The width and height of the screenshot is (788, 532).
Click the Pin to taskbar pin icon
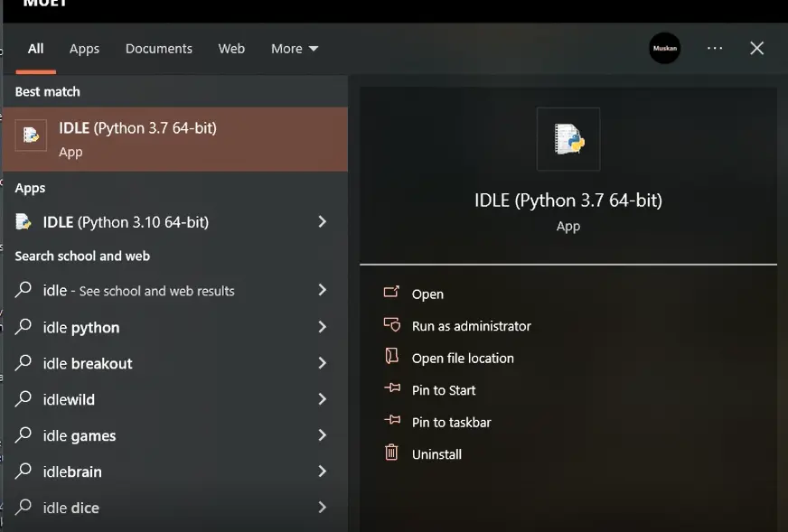click(x=392, y=420)
